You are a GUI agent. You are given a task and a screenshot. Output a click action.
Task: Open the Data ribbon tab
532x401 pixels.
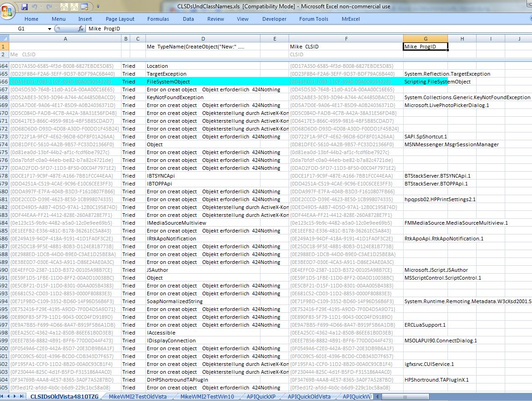coord(188,19)
